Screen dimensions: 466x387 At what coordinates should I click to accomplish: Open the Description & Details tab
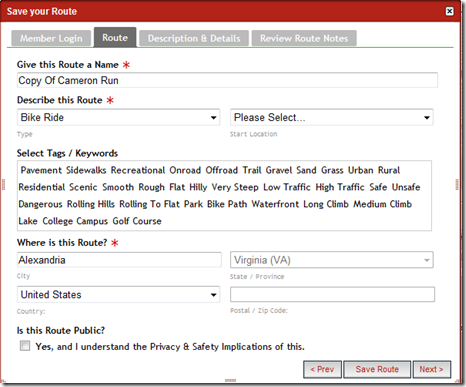[194, 38]
